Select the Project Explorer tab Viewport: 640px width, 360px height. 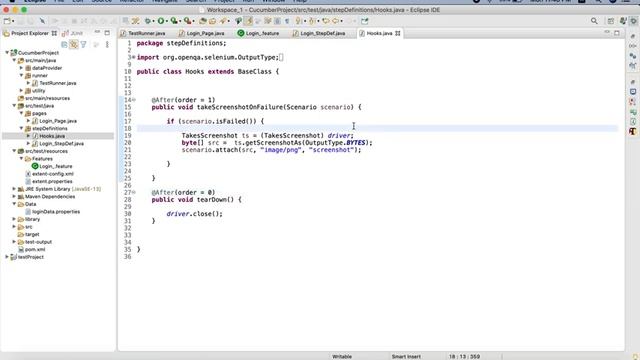(30, 33)
